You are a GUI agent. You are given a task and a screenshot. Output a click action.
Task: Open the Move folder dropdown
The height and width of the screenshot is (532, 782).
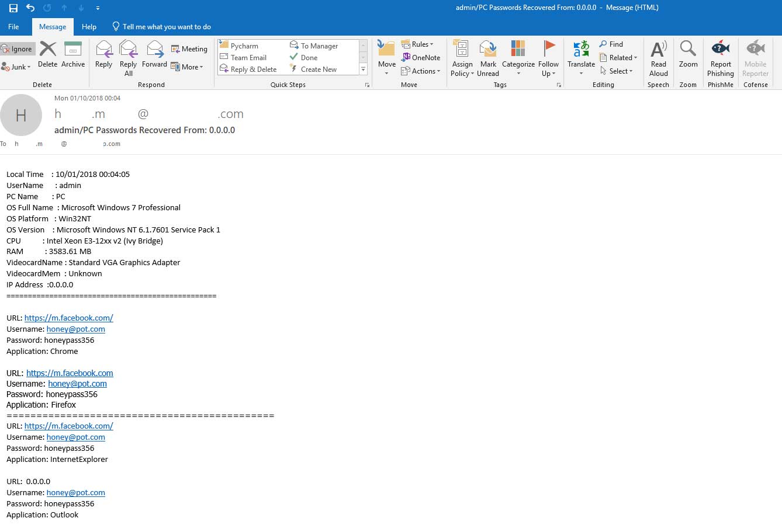pos(386,58)
